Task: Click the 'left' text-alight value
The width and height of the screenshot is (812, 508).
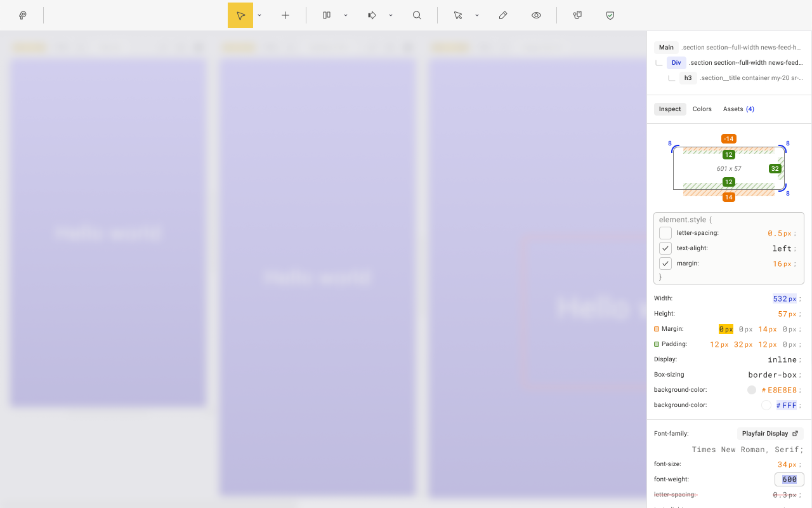Action: (782, 249)
